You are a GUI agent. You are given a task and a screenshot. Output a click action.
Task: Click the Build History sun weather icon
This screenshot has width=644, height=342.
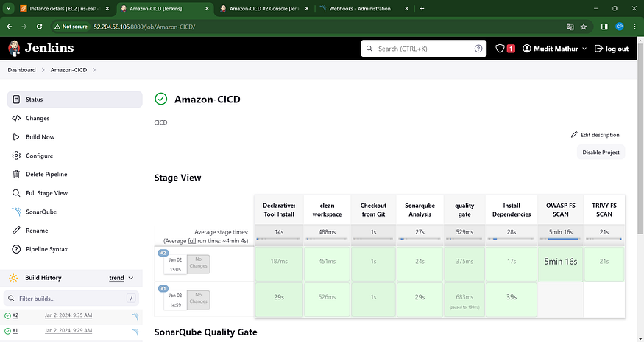click(x=13, y=278)
